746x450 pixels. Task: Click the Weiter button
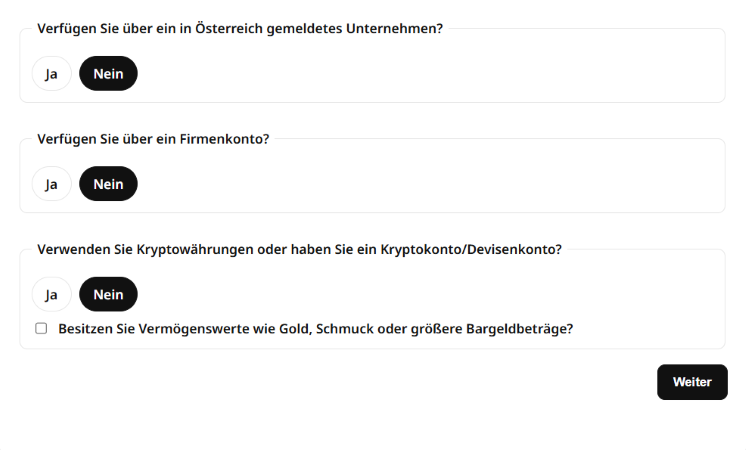click(692, 382)
